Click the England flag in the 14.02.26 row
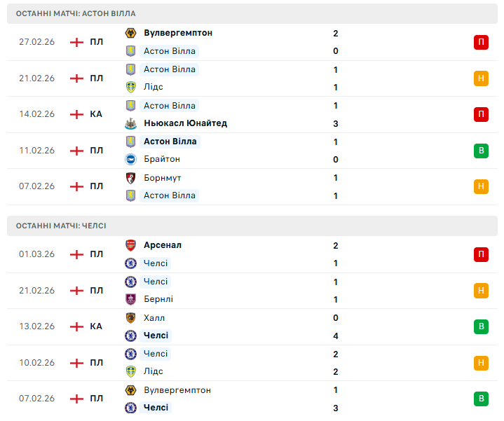Viewport: 504px width, 421px height. click(76, 114)
